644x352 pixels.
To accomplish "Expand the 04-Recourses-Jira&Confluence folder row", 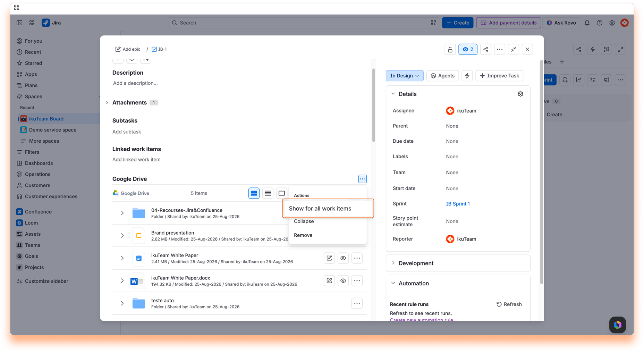I will coord(122,213).
